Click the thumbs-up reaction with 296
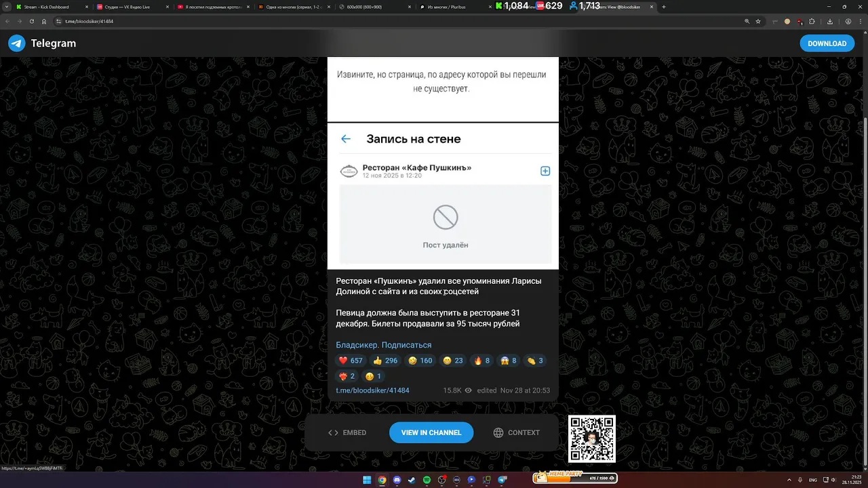Screen dimensions: 868x488 pyautogui.click(x=385, y=361)
